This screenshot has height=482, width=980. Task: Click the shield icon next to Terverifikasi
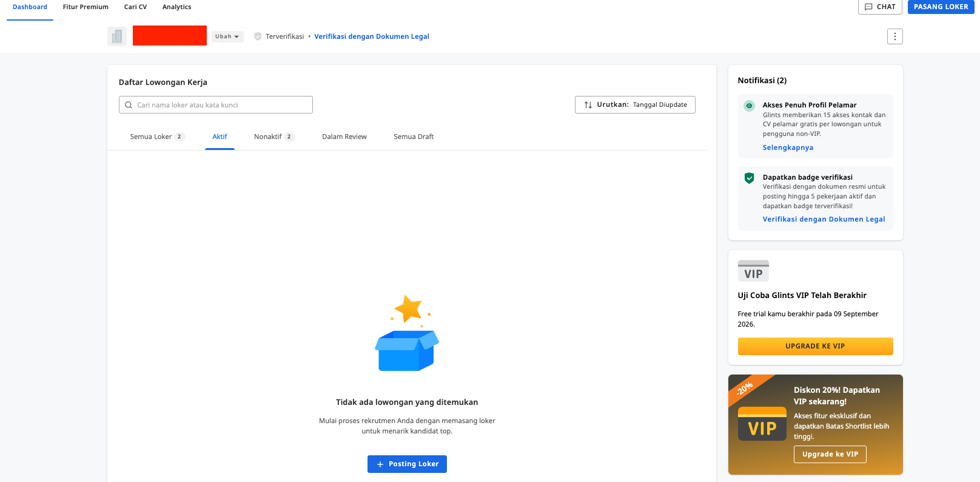point(258,36)
